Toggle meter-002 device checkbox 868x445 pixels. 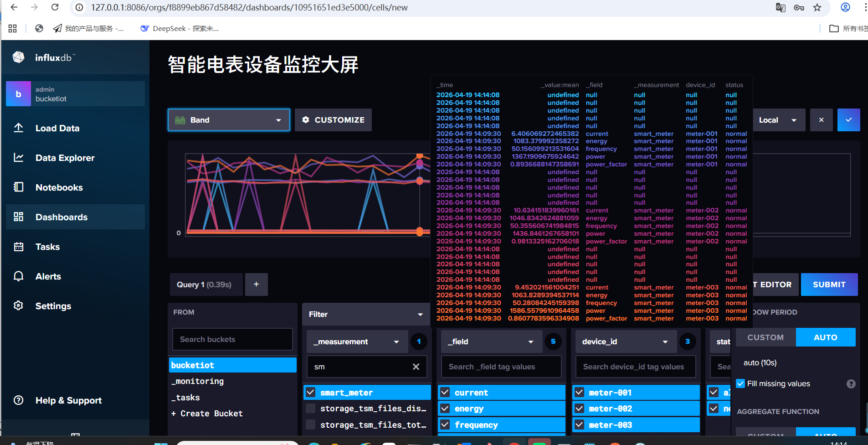(x=580, y=409)
